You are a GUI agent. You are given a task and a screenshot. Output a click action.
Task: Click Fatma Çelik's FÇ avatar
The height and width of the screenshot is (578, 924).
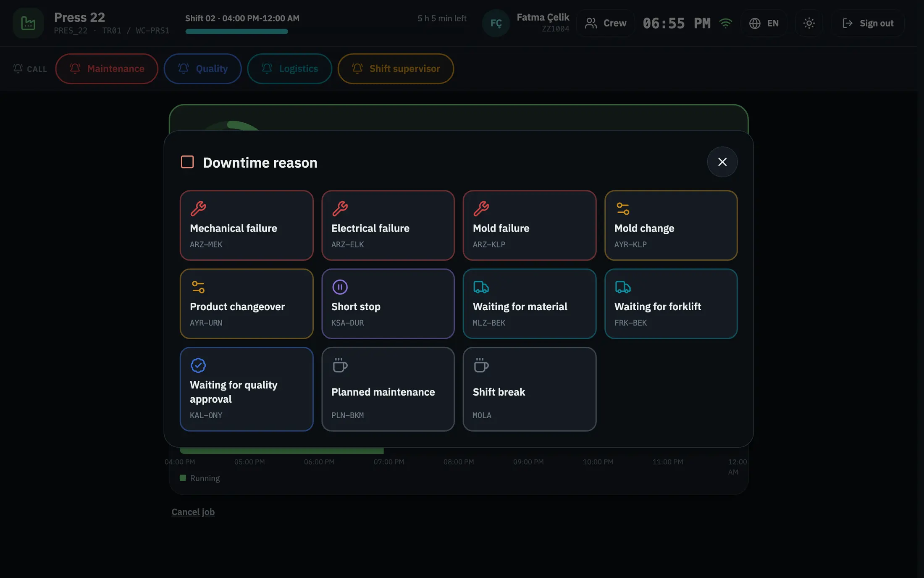click(x=496, y=23)
